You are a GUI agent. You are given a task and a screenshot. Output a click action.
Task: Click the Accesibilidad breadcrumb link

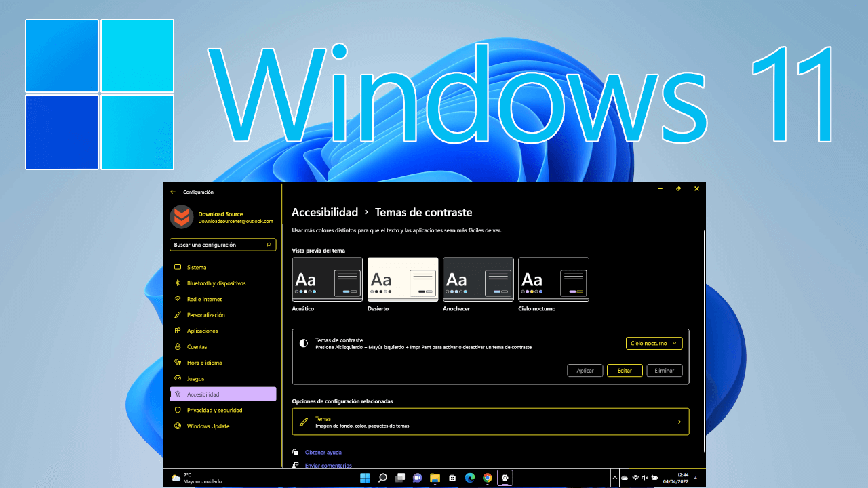[325, 212]
